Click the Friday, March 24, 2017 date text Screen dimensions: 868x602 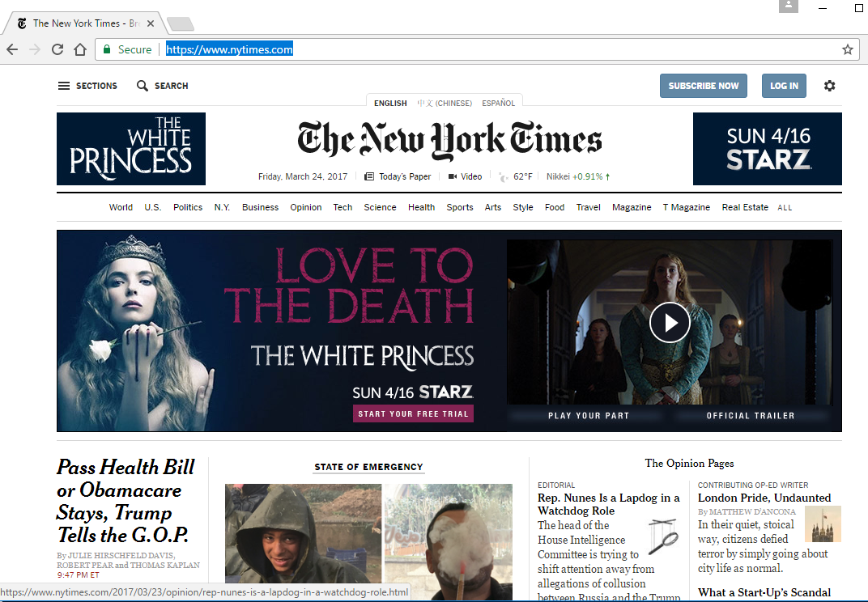tap(303, 176)
